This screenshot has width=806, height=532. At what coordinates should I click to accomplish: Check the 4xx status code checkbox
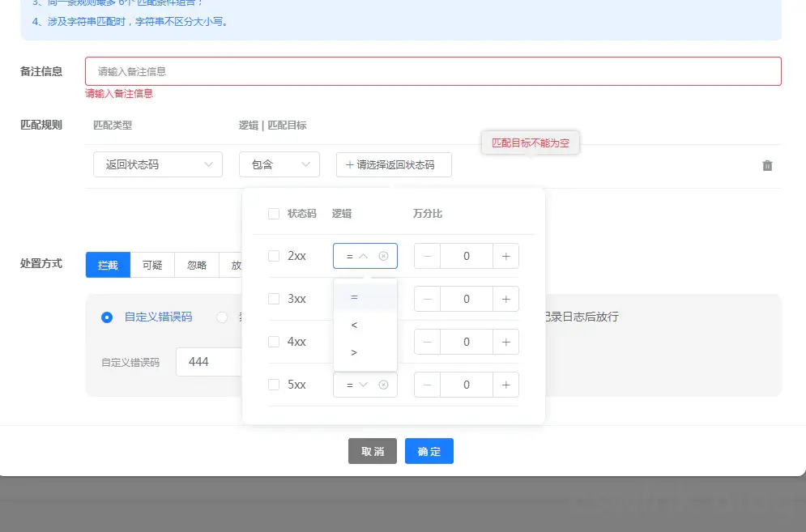(x=274, y=342)
